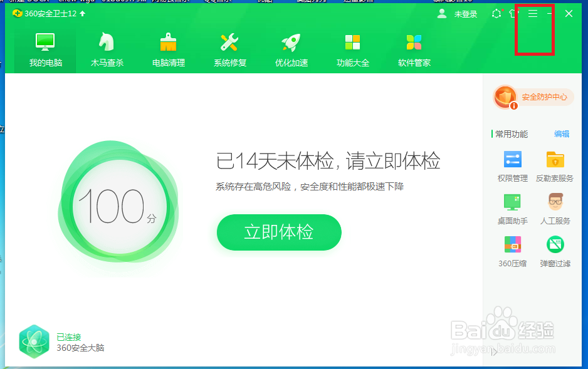Click 编辑 link beside 常用功能
This screenshot has height=369, width=588.
click(562, 133)
